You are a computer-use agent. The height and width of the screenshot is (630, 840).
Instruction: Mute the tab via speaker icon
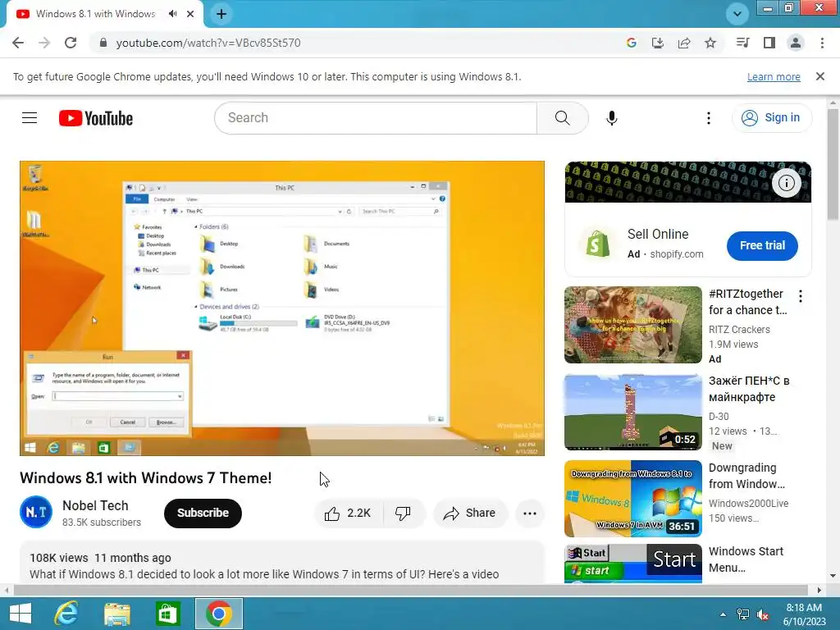click(172, 14)
